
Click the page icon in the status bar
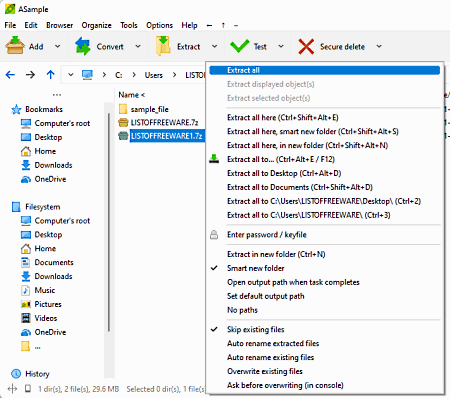click(x=28, y=389)
